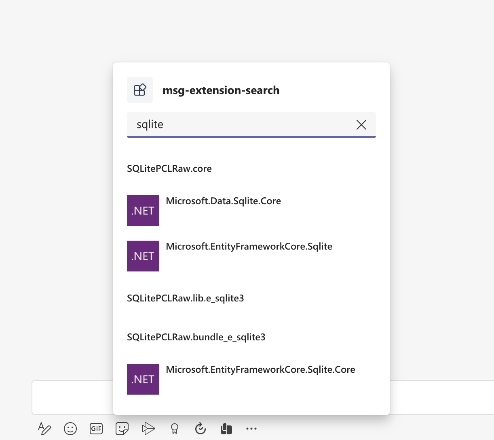Clear the sqlite search text
The width and height of the screenshot is (494, 440).
pos(361,125)
